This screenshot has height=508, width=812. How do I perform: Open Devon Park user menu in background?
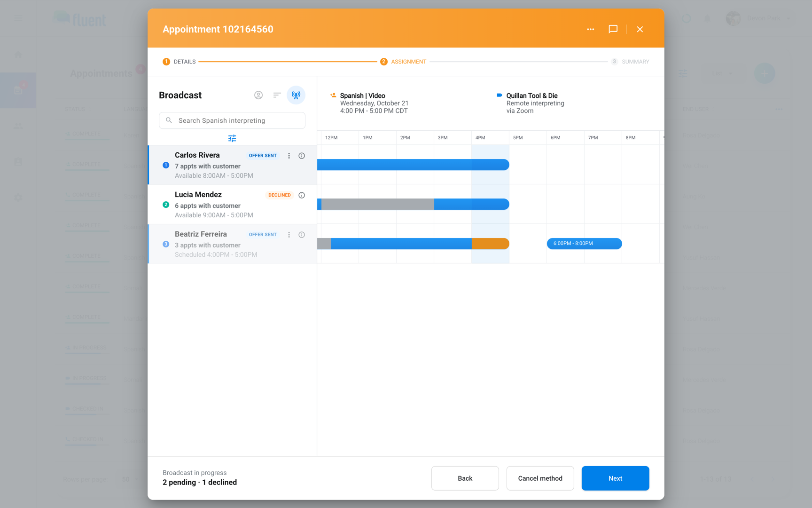(x=758, y=18)
